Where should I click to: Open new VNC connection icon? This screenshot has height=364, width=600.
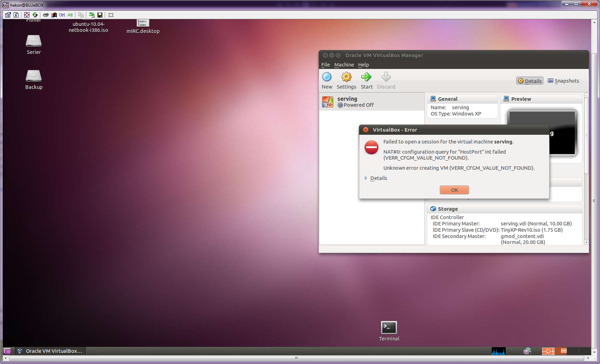(92, 15)
